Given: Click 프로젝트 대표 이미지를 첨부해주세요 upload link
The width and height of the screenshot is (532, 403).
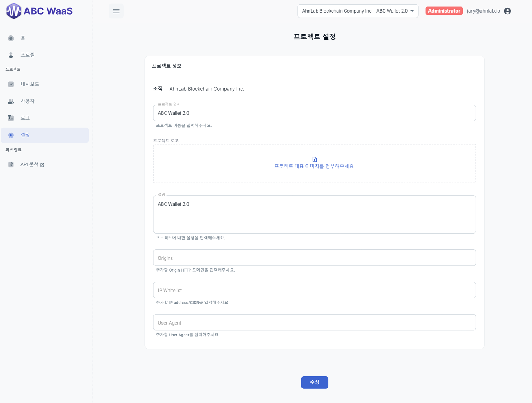Looking at the screenshot, I should [x=314, y=166].
